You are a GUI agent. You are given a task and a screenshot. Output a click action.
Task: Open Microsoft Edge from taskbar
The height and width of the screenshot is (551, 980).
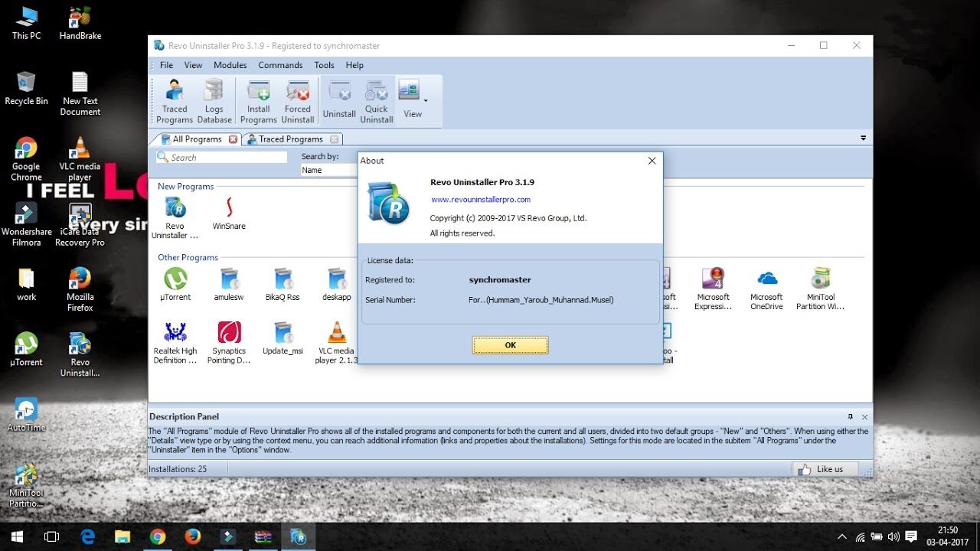pyautogui.click(x=87, y=536)
